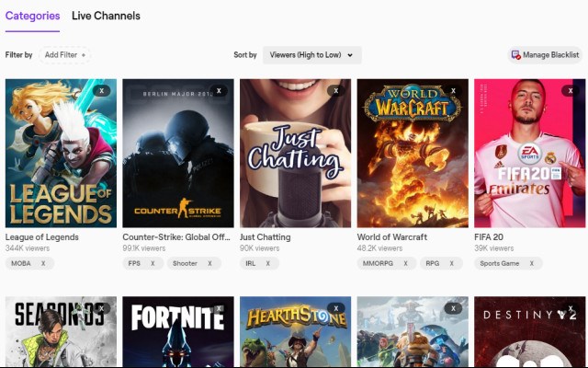Open the Hearthstone cover thumbnail
The width and height of the screenshot is (588, 368).
pos(296,332)
